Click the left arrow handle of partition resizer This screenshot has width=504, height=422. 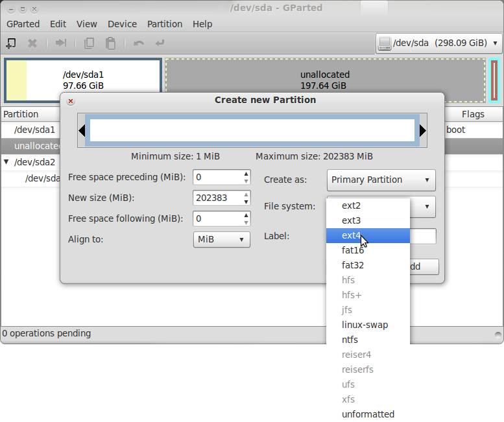[82, 131]
